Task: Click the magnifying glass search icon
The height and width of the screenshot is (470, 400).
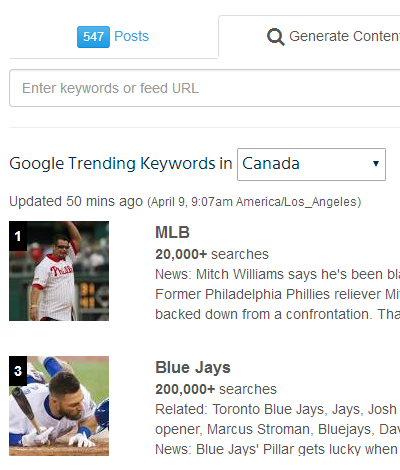Action: 276,37
